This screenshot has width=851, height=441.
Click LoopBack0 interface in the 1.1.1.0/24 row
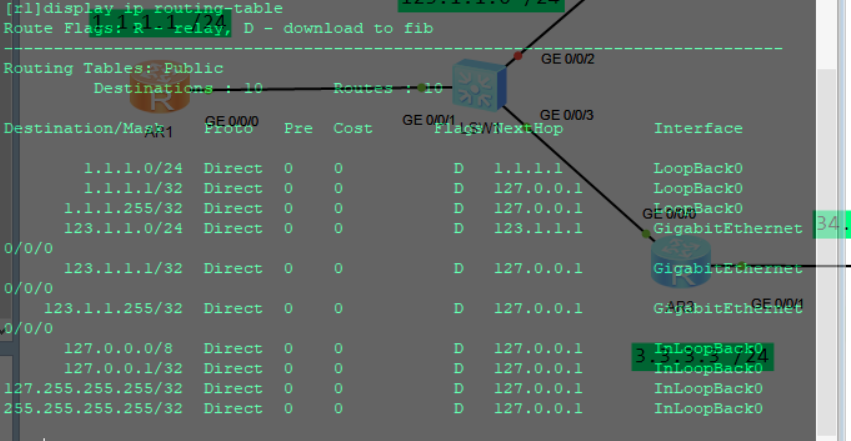pyautogui.click(x=698, y=169)
